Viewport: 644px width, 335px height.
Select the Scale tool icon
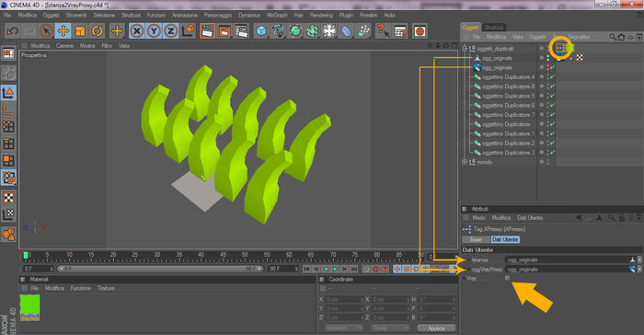click(80, 30)
